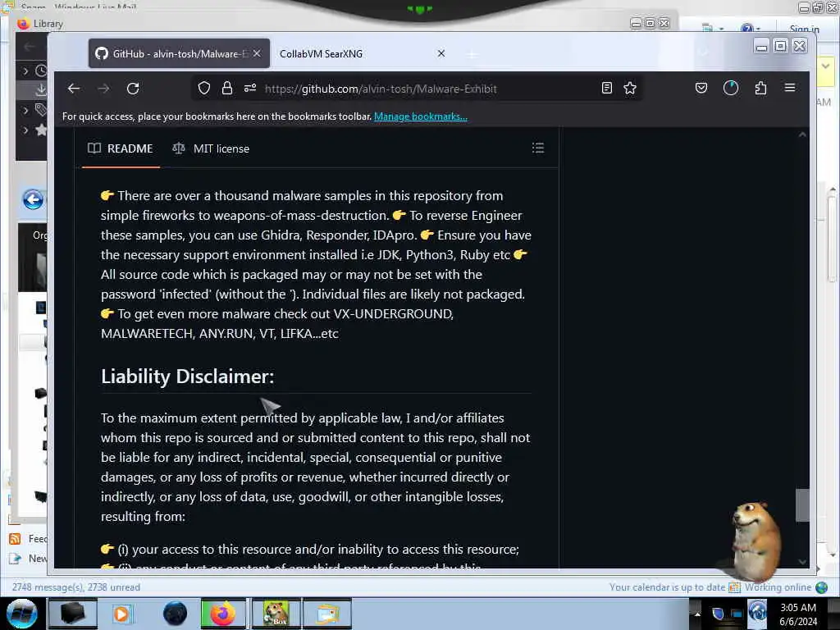This screenshot has height=630, width=840.
Task: Click the page vertical scrollbar thumb
Action: click(802, 504)
